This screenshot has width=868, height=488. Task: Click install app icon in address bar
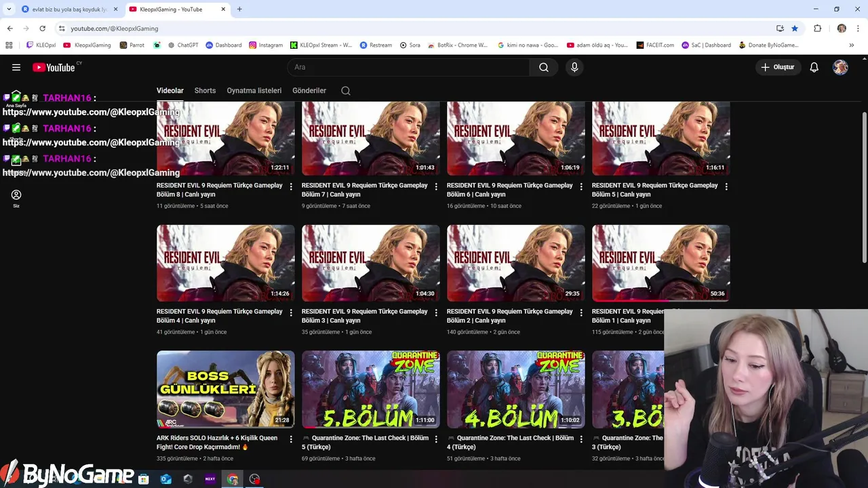(780, 28)
